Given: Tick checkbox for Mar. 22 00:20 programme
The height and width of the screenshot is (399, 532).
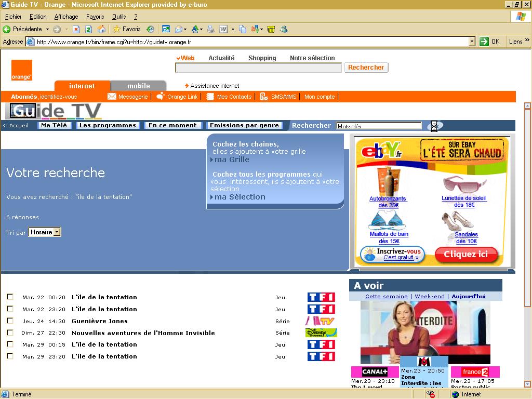Looking at the screenshot, I should (x=10, y=297).
